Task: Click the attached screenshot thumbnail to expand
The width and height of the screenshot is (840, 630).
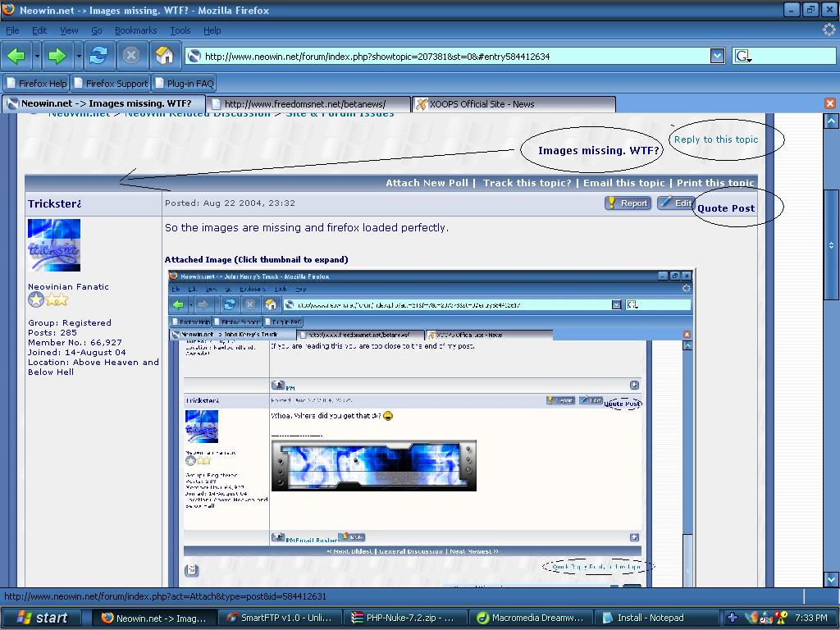Action: coord(431,427)
